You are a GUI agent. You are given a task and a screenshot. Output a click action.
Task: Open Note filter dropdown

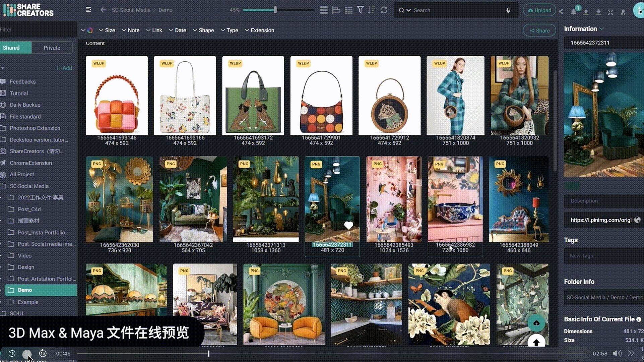(130, 30)
